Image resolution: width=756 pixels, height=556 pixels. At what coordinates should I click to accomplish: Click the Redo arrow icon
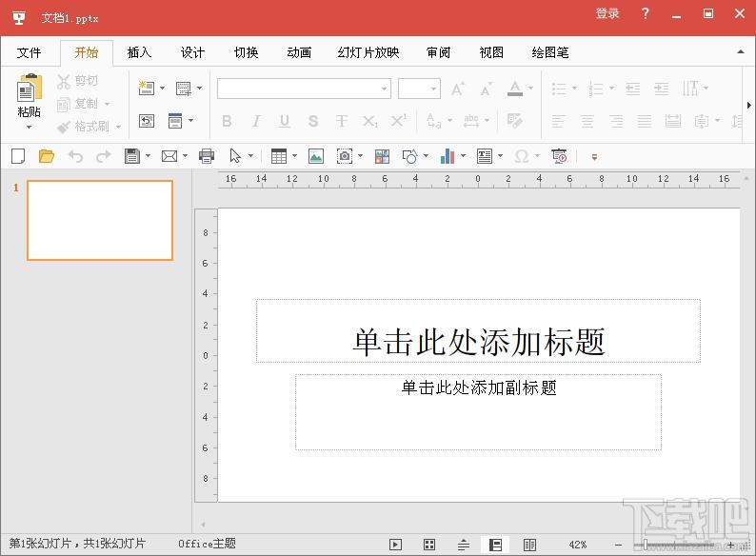coord(103,156)
